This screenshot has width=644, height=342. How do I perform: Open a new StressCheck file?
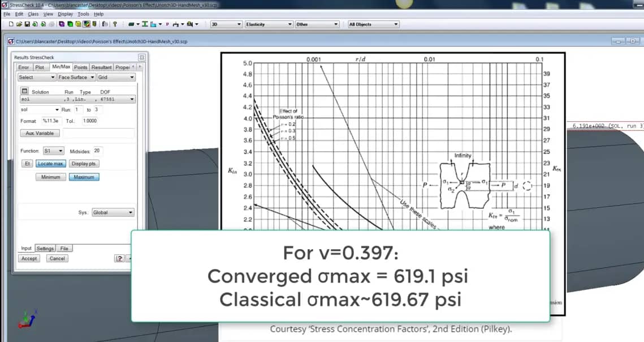(x=11, y=24)
